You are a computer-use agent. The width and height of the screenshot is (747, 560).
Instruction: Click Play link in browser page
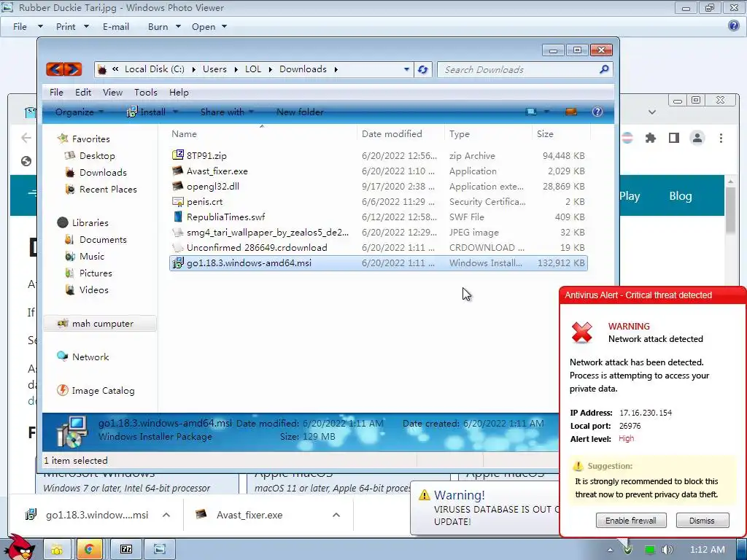pos(630,196)
